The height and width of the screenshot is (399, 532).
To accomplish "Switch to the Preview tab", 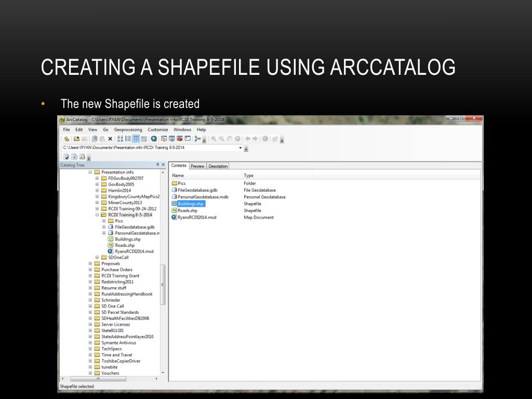I will point(197,166).
